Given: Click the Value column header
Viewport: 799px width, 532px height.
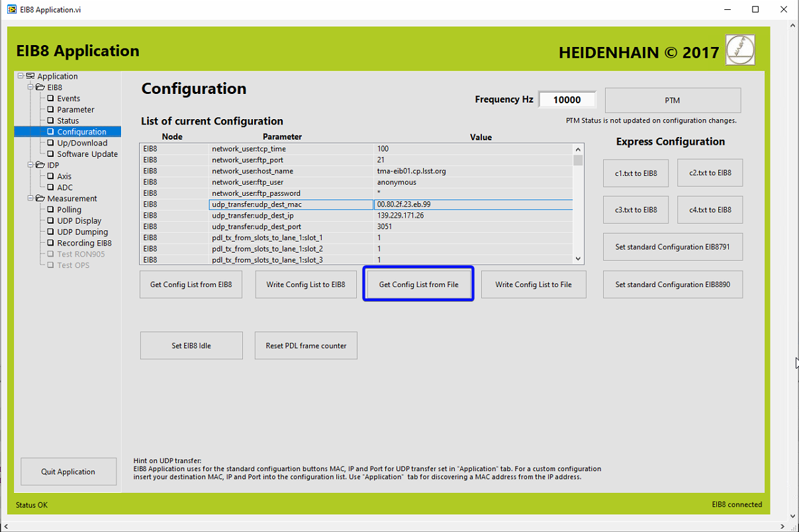Looking at the screenshot, I should (481, 137).
